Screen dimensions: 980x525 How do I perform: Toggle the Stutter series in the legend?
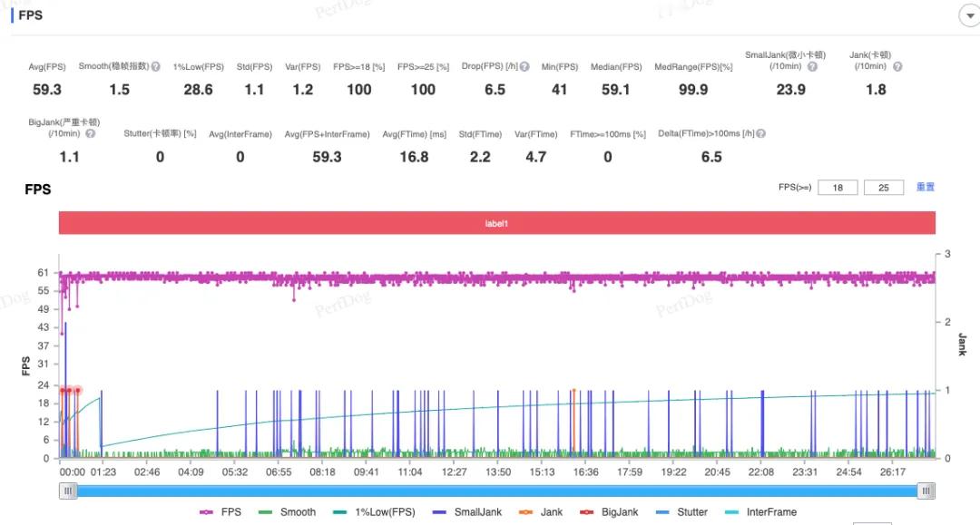681,512
